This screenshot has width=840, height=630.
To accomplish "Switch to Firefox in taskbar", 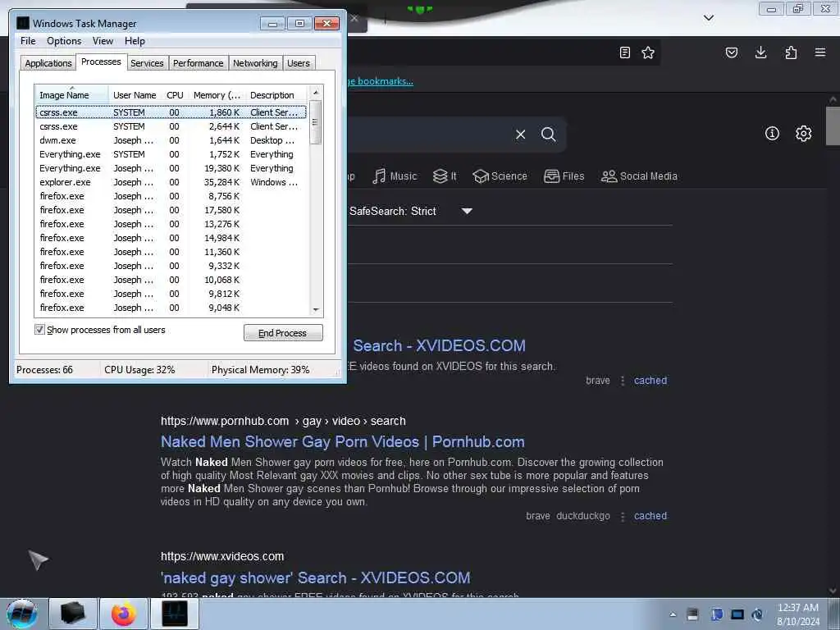I will (124, 614).
